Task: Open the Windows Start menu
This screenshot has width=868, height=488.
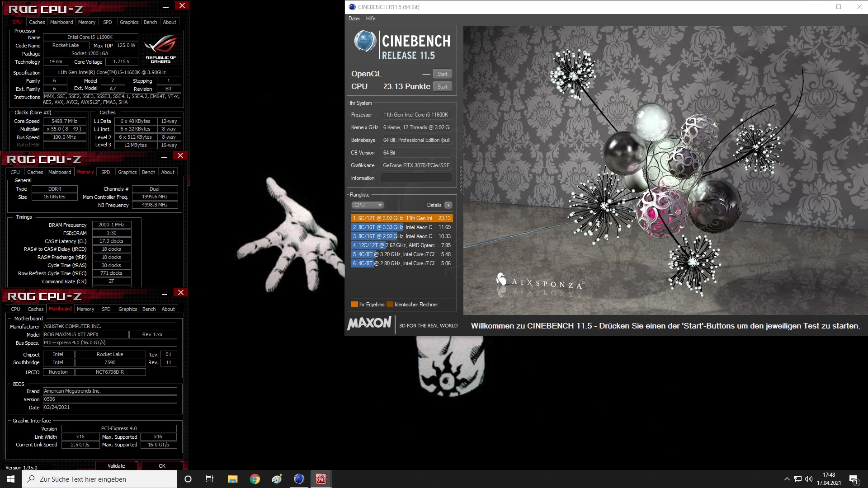Action: pos(11,479)
